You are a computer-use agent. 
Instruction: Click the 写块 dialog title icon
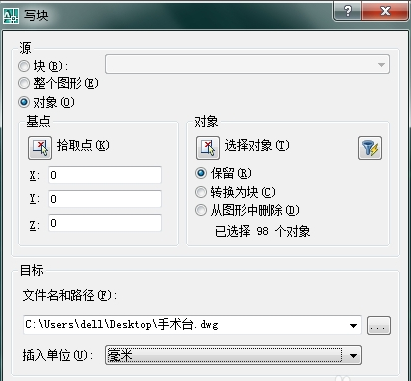click(x=11, y=15)
